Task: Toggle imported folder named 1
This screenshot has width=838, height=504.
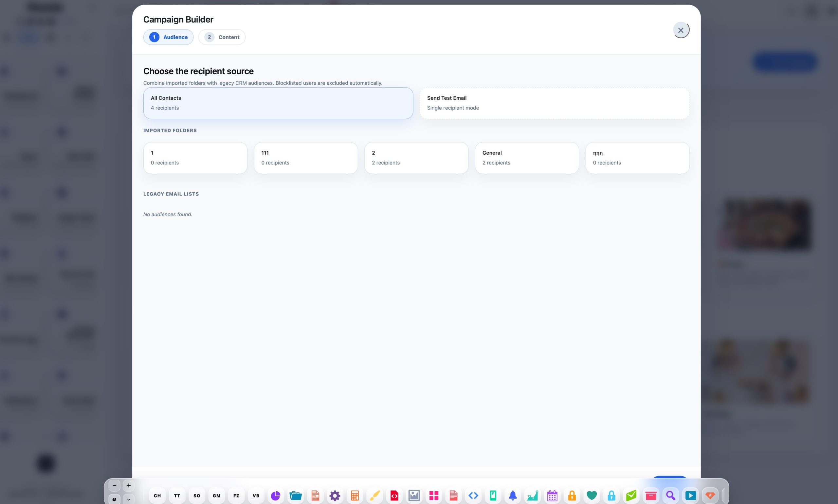Action: [x=195, y=158]
